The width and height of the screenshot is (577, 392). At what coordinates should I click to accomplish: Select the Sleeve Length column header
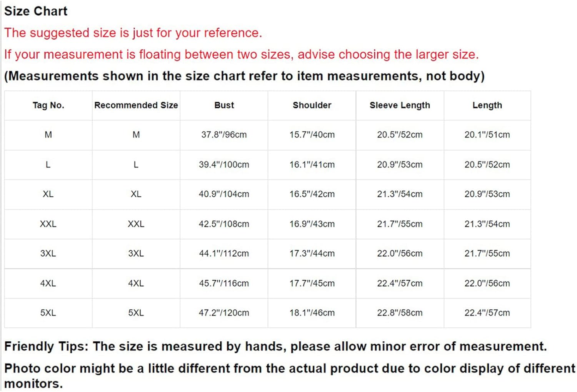click(400, 105)
